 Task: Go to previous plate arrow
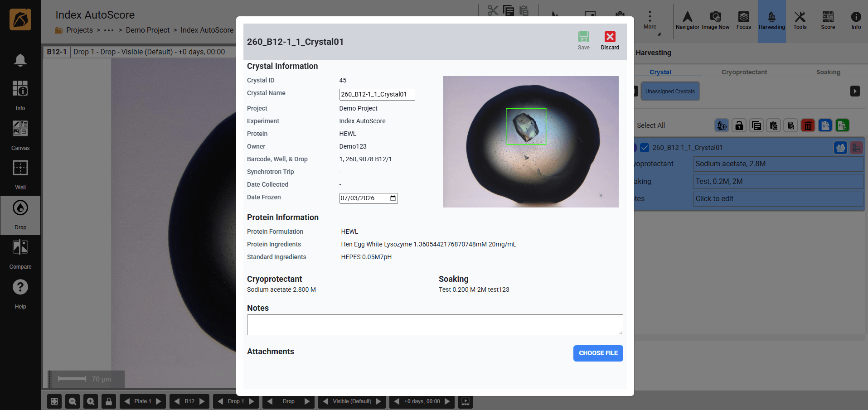127,401
